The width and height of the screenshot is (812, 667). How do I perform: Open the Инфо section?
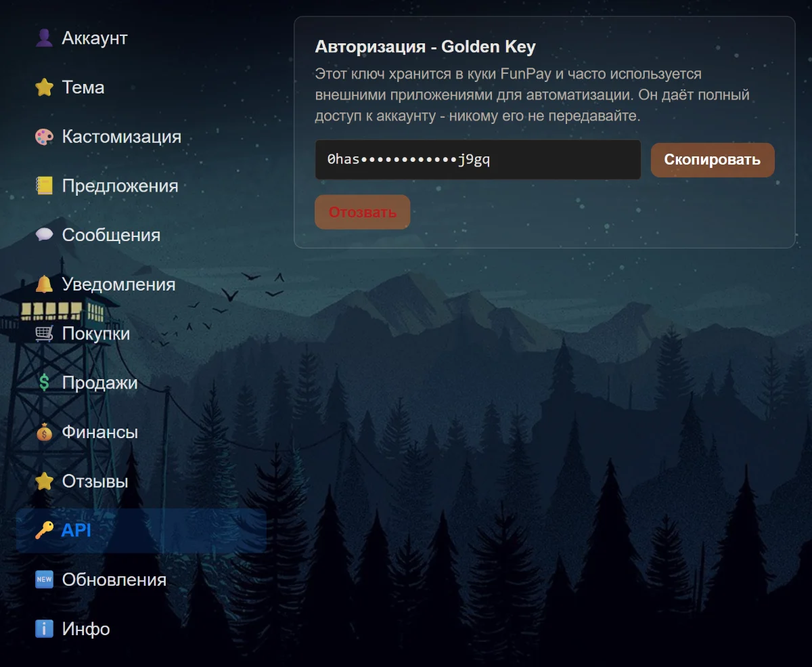coord(141,629)
